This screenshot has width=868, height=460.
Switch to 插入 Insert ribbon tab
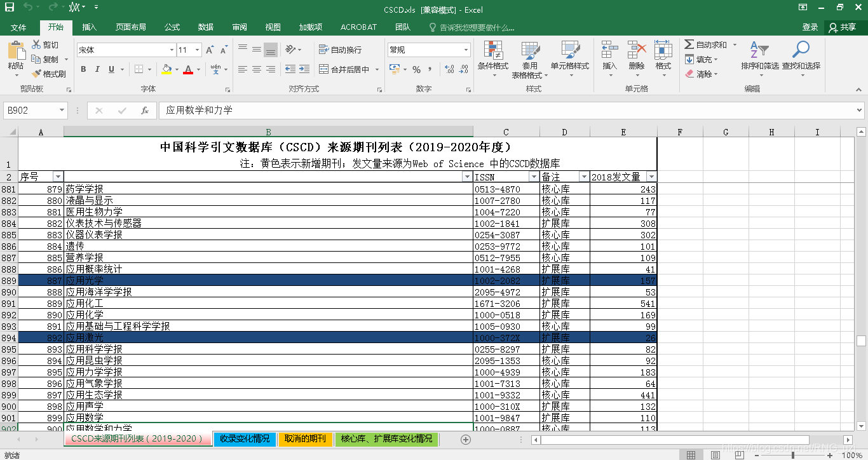pos(90,27)
